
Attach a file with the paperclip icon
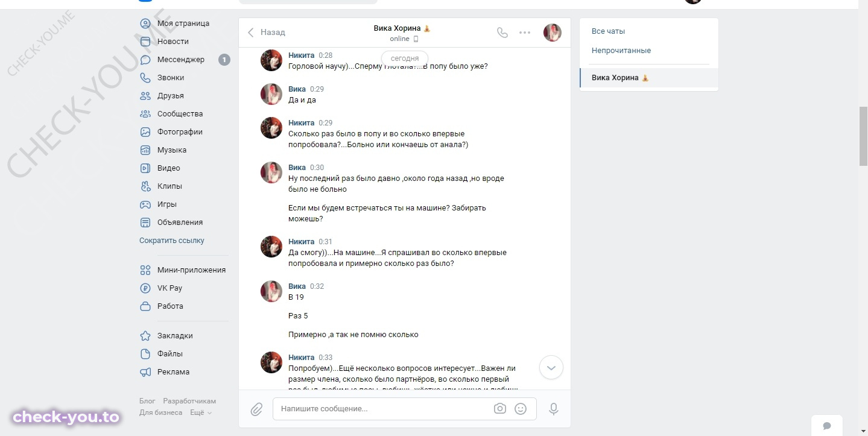(256, 409)
